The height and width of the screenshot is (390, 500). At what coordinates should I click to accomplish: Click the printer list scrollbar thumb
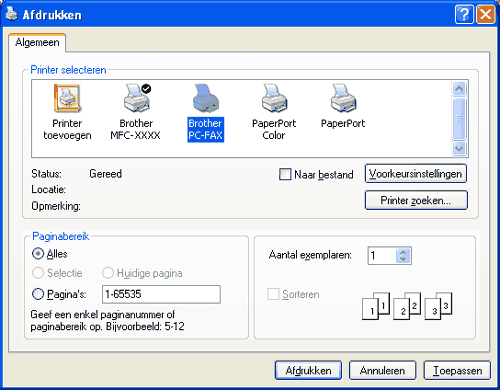pos(459,118)
